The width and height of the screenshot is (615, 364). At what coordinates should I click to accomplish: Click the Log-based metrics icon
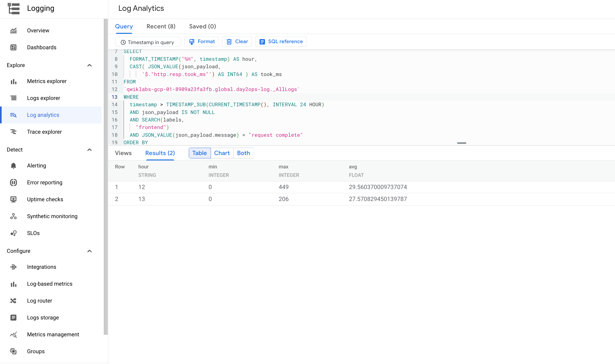pyautogui.click(x=13, y=284)
